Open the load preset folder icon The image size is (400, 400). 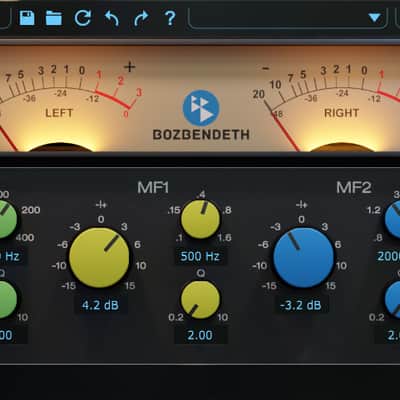pyautogui.click(x=54, y=18)
